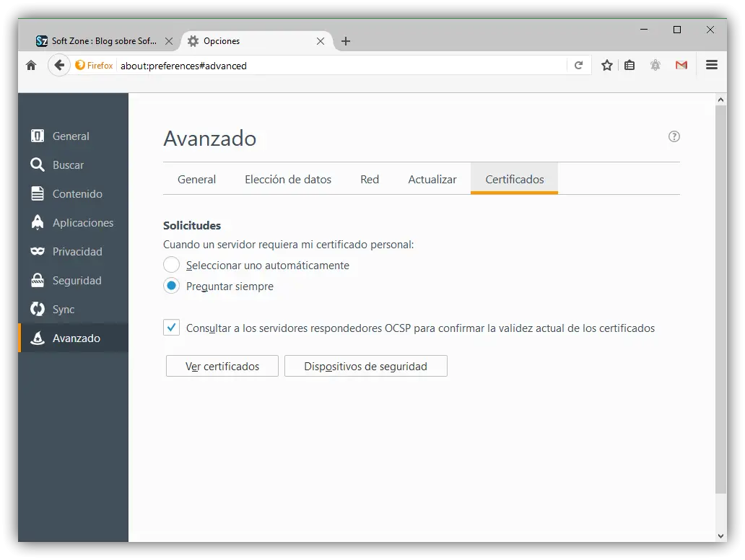Click the General sidebar icon
This screenshot has width=745, height=560.
[38, 136]
